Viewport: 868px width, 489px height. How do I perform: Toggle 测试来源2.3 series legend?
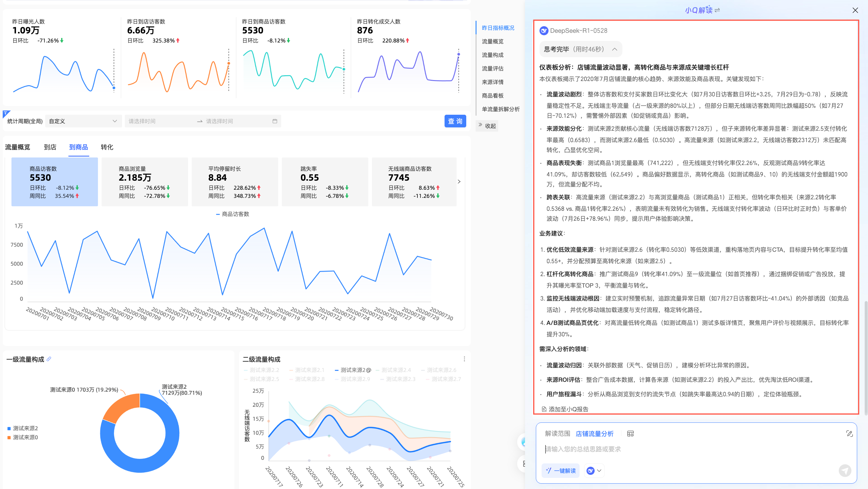398,379
